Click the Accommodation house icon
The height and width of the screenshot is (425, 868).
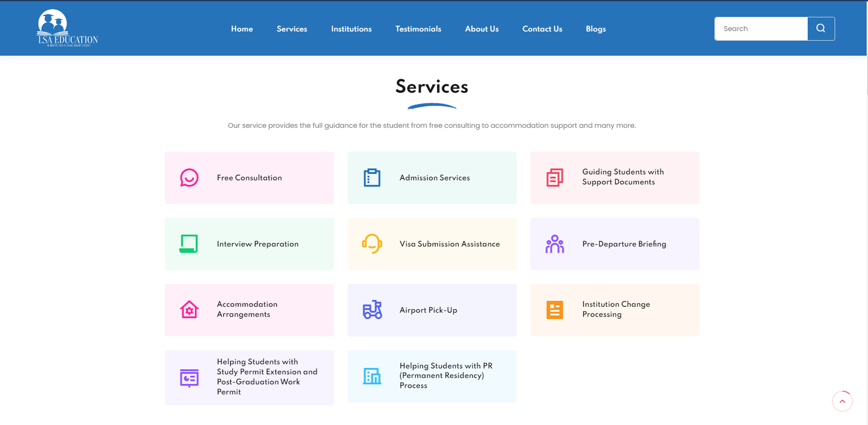[x=189, y=310]
